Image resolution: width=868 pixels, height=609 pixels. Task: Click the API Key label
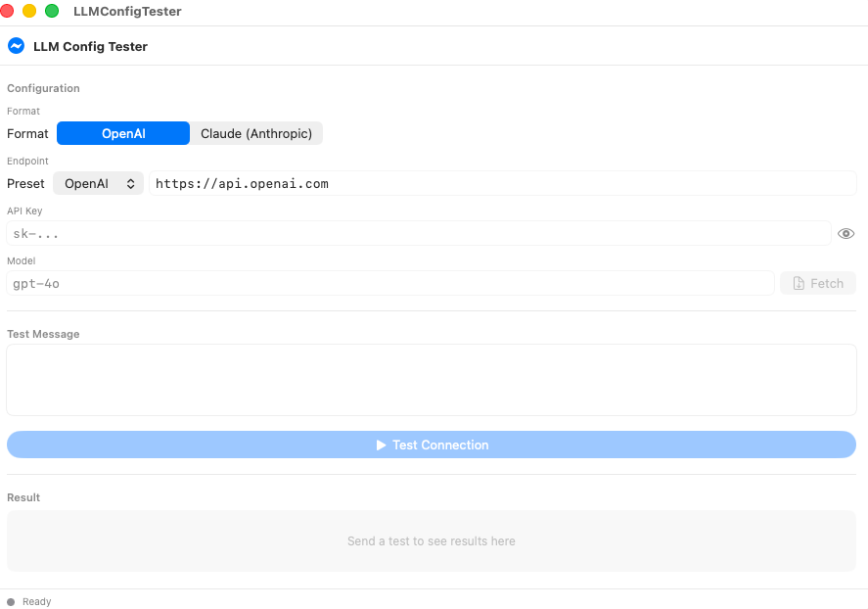click(24, 211)
